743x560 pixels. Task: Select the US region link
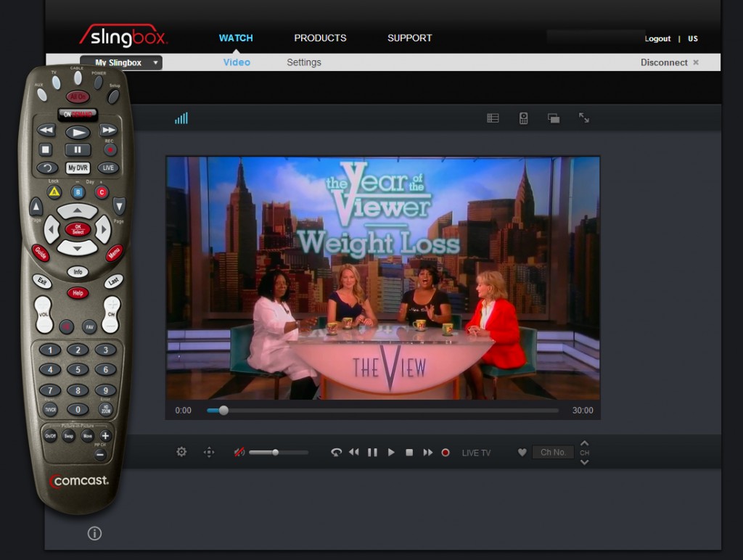tap(693, 38)
